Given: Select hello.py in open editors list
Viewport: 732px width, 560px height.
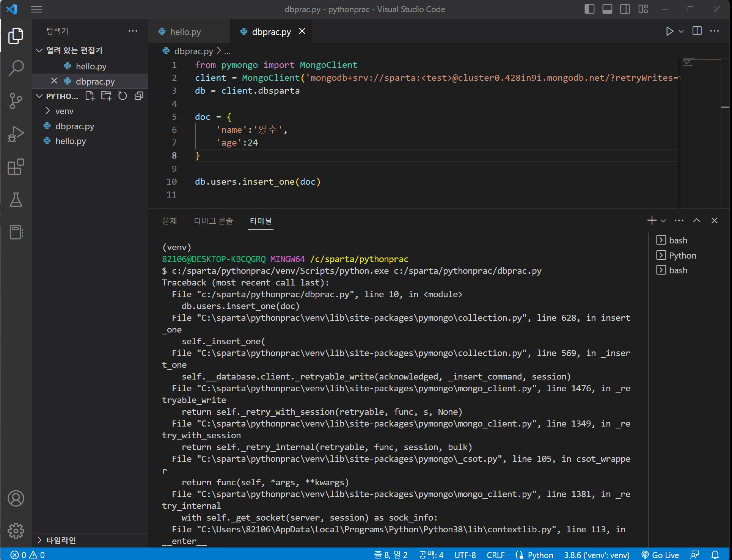Looking at the screenshot, I should point(91,66).
